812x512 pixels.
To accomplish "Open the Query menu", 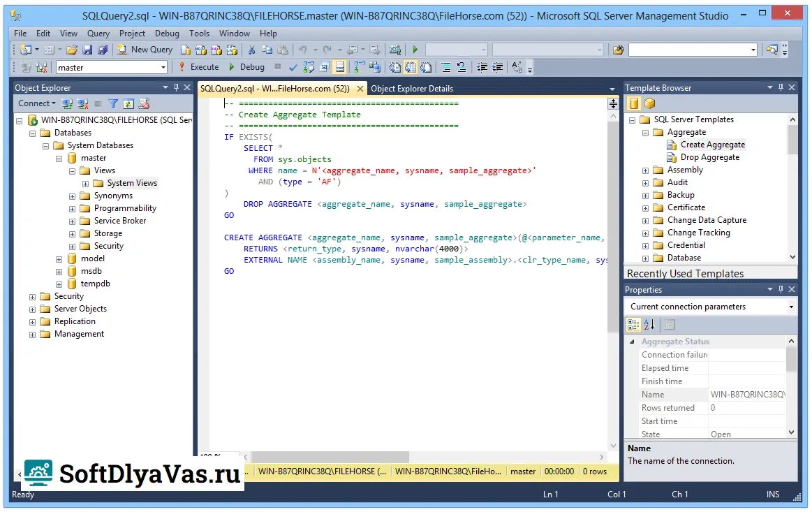I will pyautogui.click(x=98, y=33).
